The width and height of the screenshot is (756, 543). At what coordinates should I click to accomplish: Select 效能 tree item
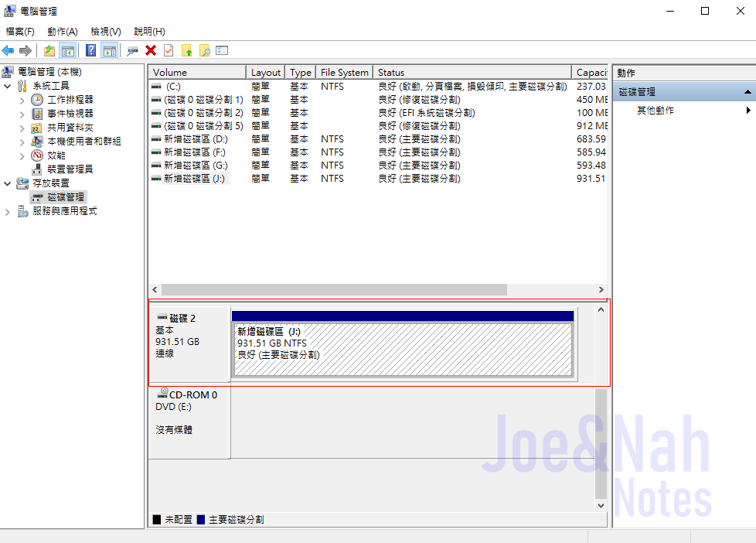click(56, 155)
